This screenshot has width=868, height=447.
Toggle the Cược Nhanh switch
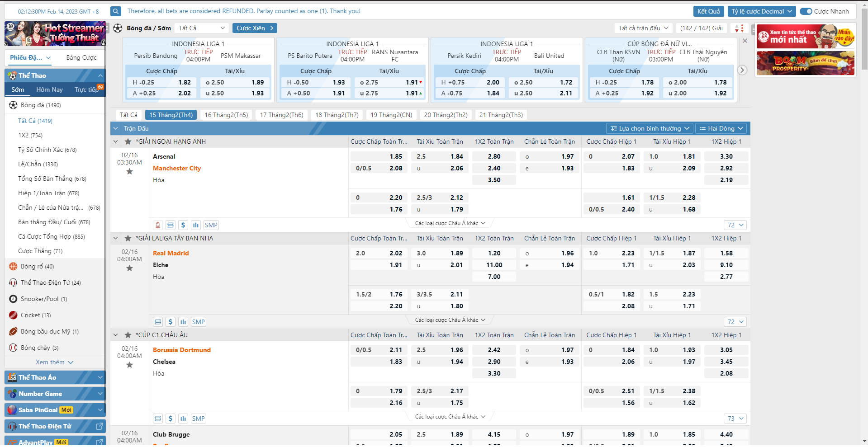click(x=806, y=11)
